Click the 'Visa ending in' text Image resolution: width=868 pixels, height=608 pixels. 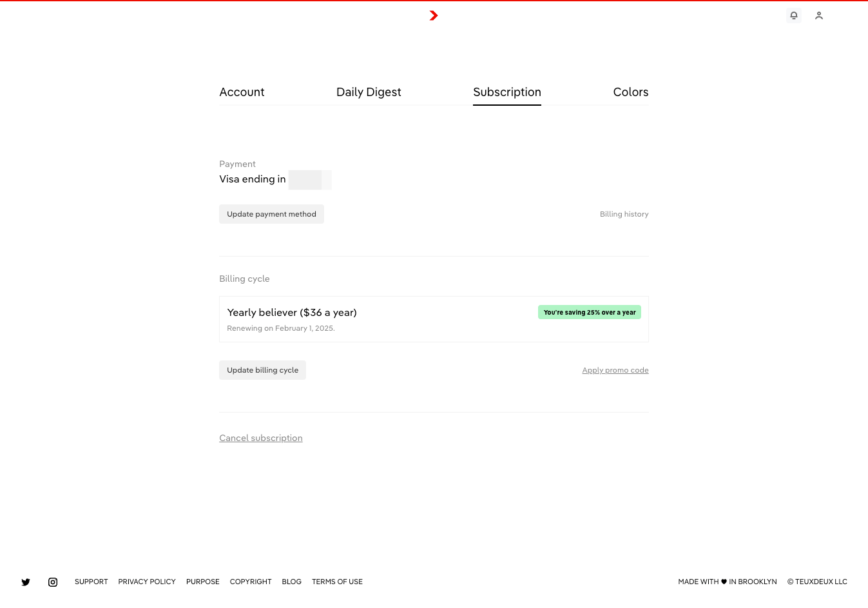(x=253, y=179)
